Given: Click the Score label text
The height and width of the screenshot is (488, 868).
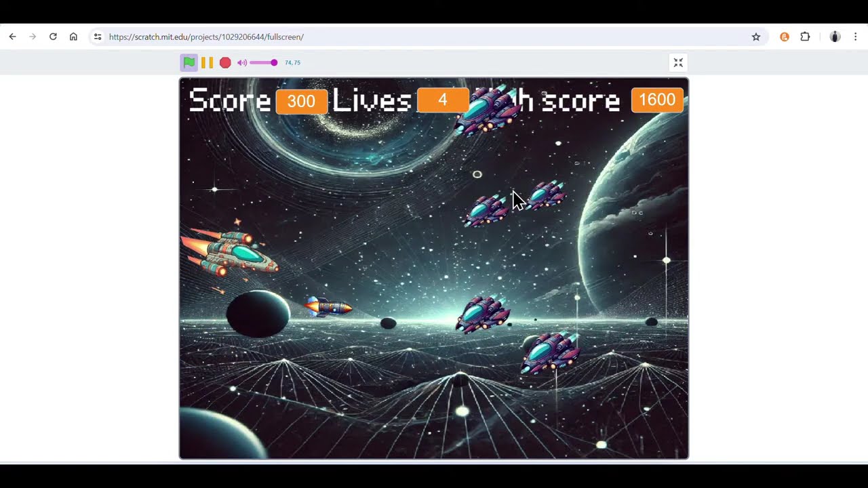Looking at the screenshot, I should (x=229, y=100).
